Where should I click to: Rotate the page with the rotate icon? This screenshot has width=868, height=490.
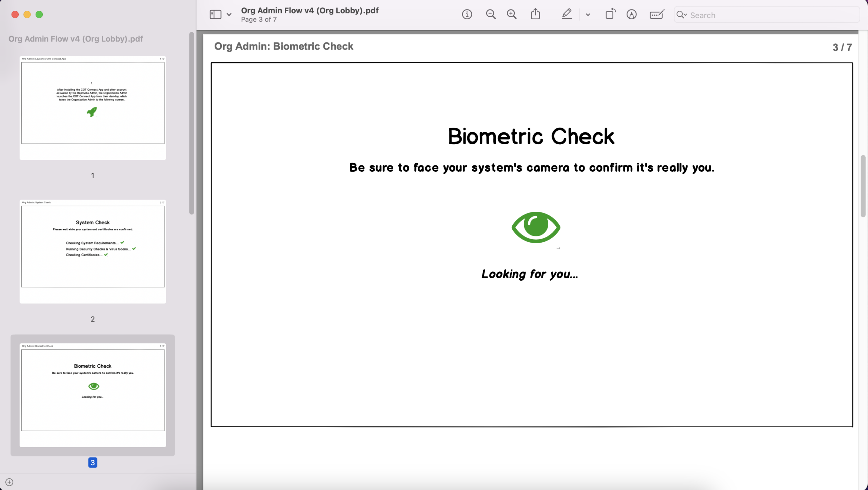click(610, 15)
